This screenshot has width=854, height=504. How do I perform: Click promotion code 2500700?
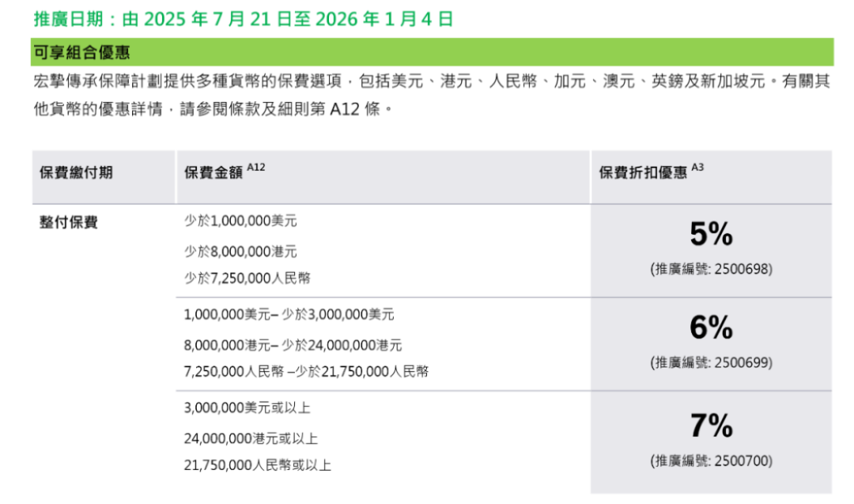click(711, 461)
